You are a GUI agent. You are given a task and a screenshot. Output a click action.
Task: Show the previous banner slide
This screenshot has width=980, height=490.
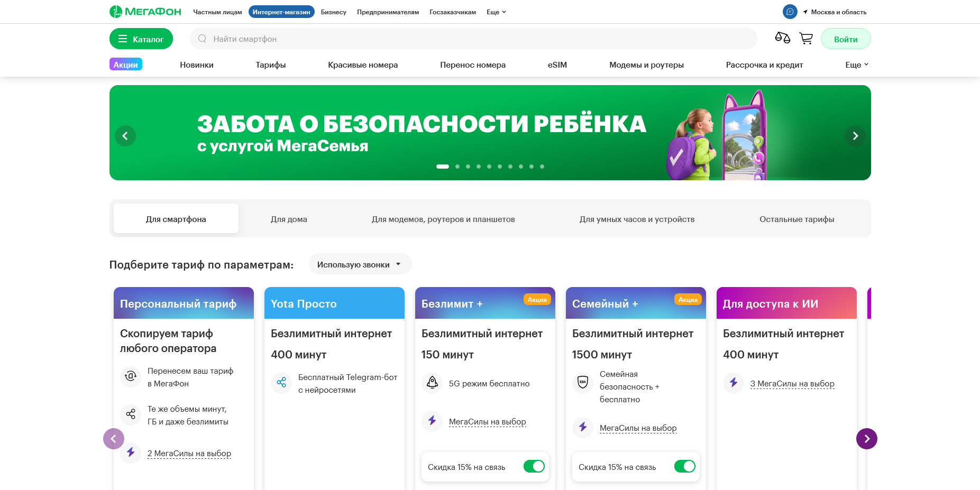(125, 136)
